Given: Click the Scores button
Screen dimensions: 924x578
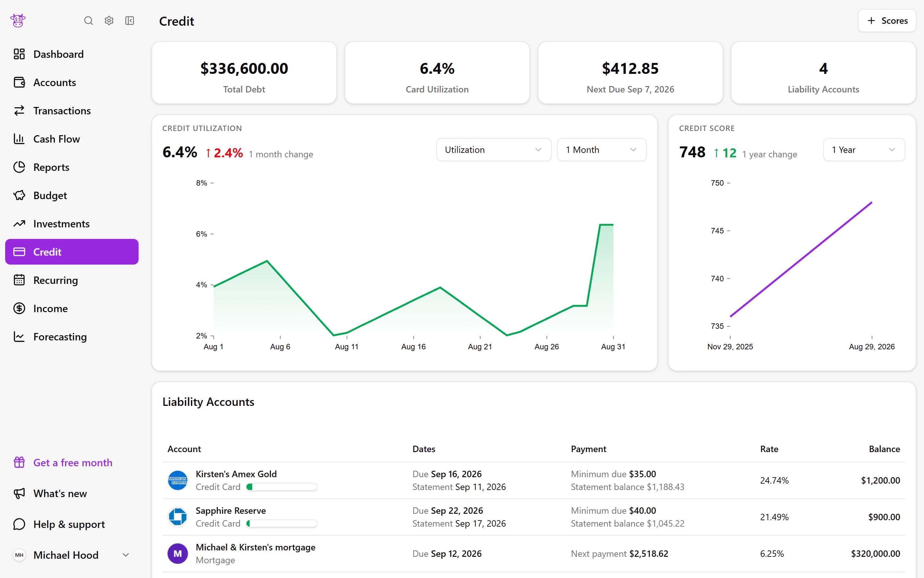Looking at the screenshot, I should [886, 21].
